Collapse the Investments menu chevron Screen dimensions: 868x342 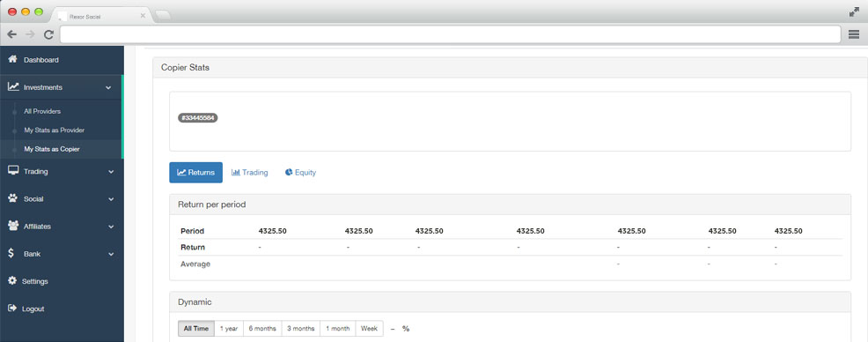(x=108, y=87)
